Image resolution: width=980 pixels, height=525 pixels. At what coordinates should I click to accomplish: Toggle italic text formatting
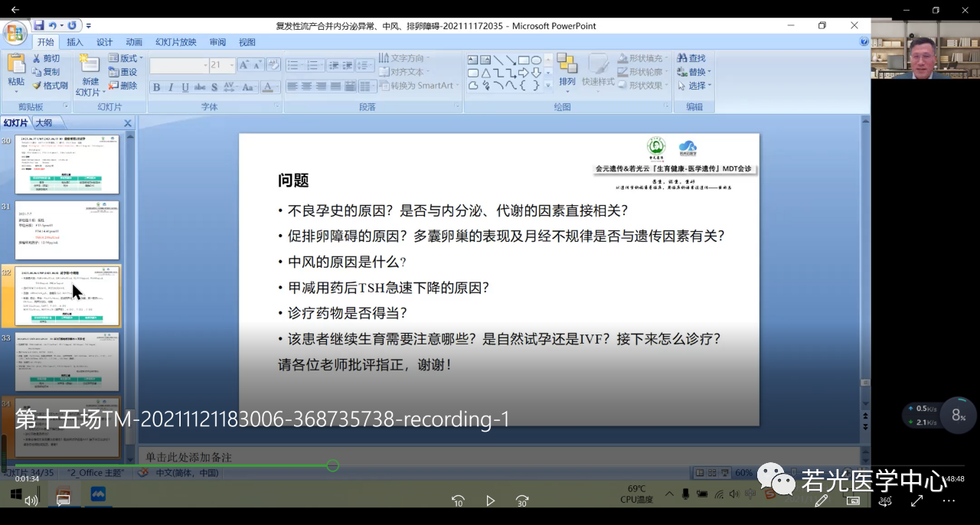tap(171, 87)
